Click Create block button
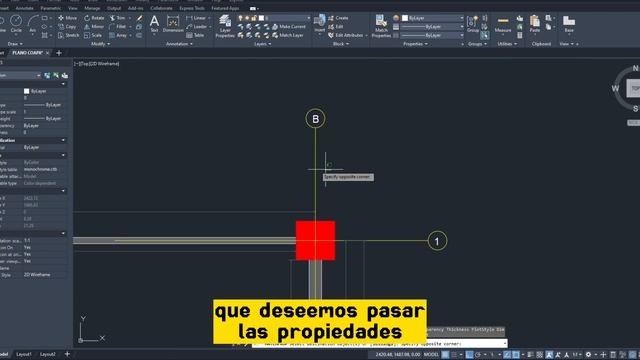 (x=338, y=18)
